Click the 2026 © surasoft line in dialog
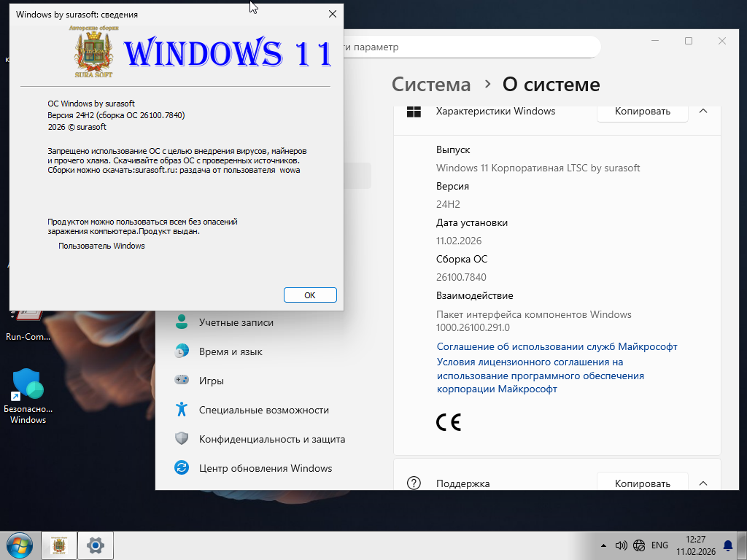 pyautogui.click(x=77, y=127)
